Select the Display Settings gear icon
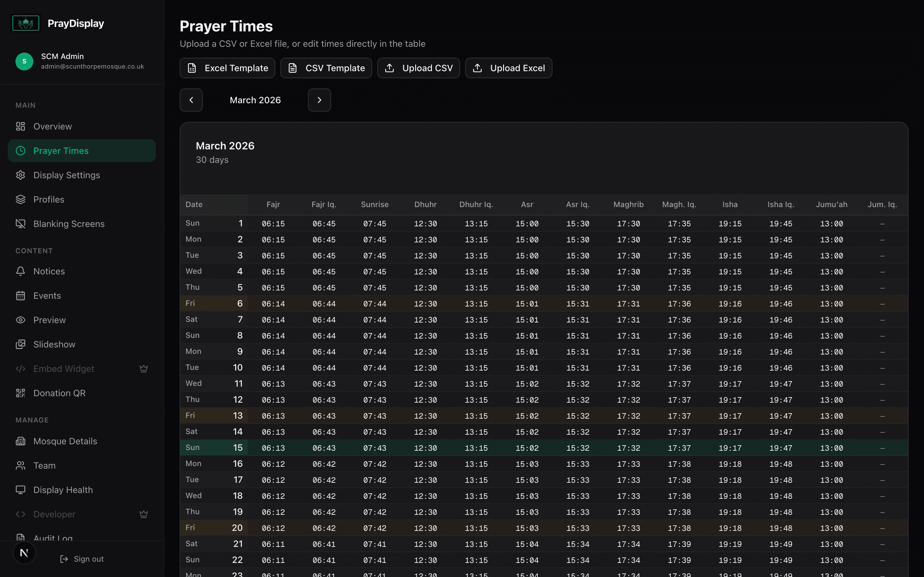924x577 pixels. (x=21, y=175)
